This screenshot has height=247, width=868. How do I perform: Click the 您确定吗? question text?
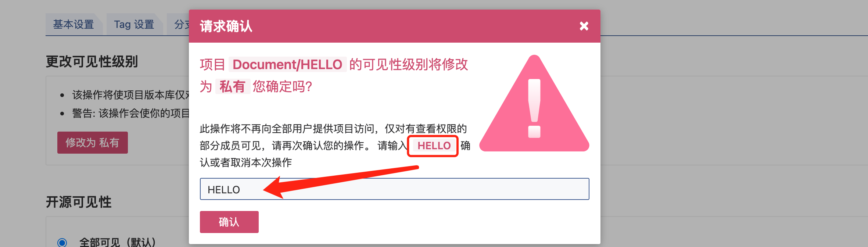click(x=282, y=87)
